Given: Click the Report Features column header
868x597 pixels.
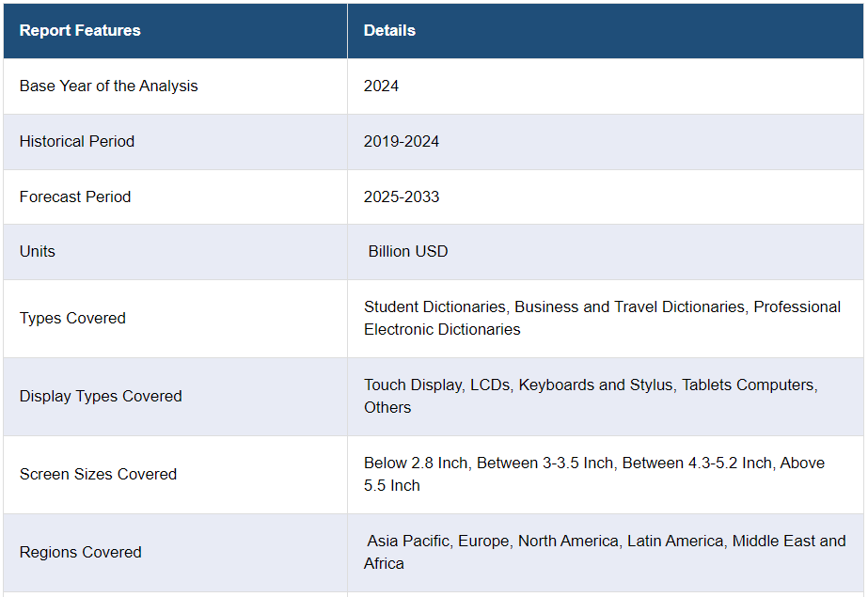Looking at the screenshot, I should [x=80, y=30].
